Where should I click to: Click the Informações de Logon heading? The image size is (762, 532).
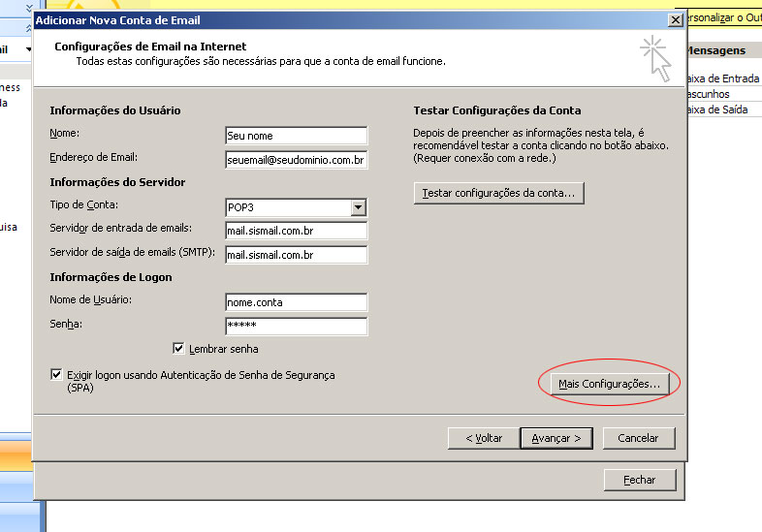(111, 277)
